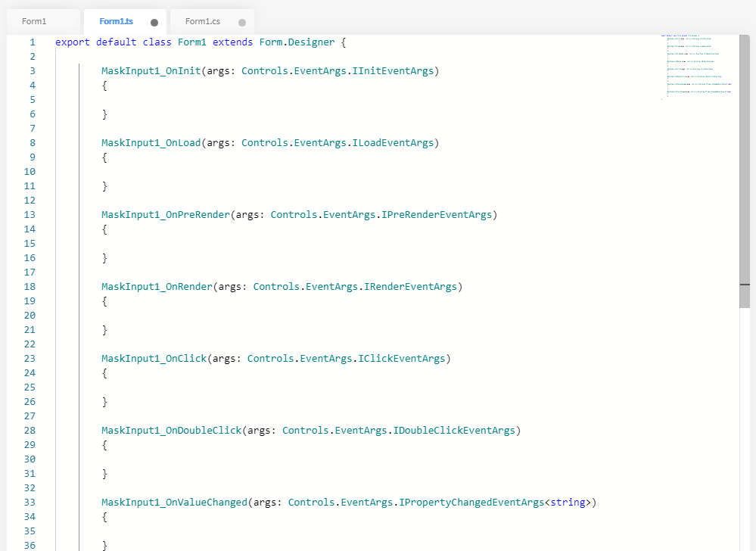Click the MaskInput1_OnRender method name
Screen dimensions: 756x551
157,287
